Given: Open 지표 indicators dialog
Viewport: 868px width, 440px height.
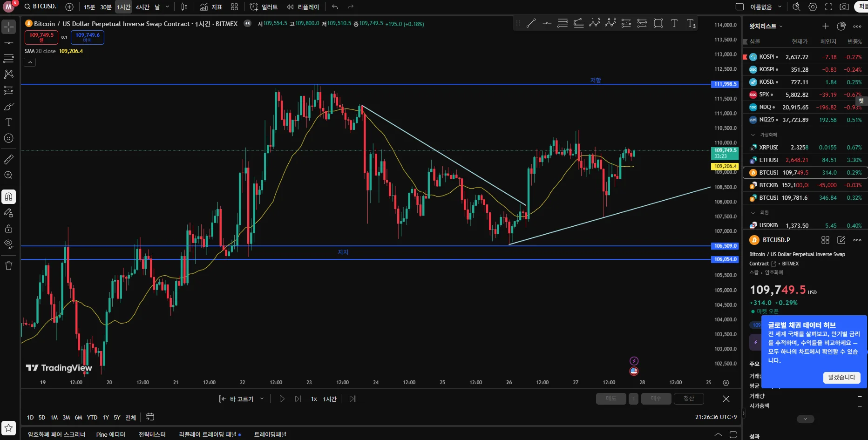Looking at the screenshot, I should pyautogui.click(x=211, y=7).
